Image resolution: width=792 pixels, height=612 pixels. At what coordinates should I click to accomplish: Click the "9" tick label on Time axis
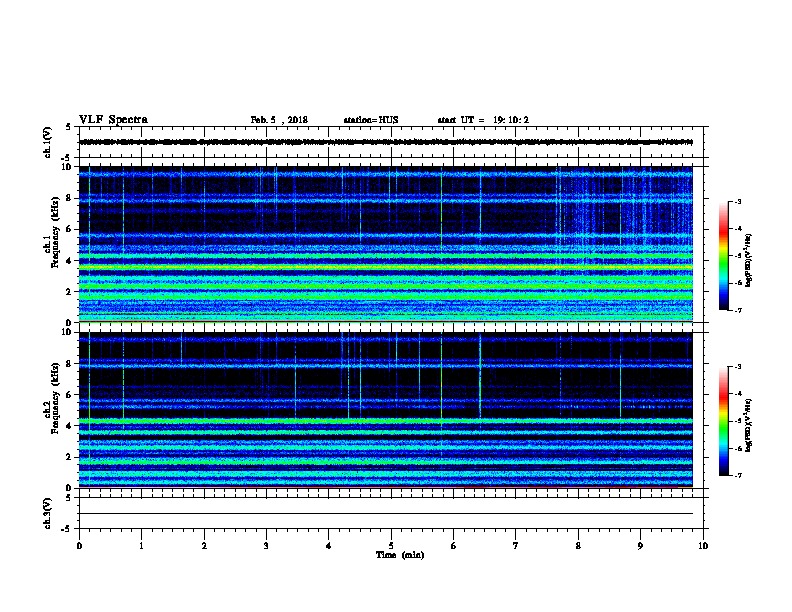pos(640,546)
